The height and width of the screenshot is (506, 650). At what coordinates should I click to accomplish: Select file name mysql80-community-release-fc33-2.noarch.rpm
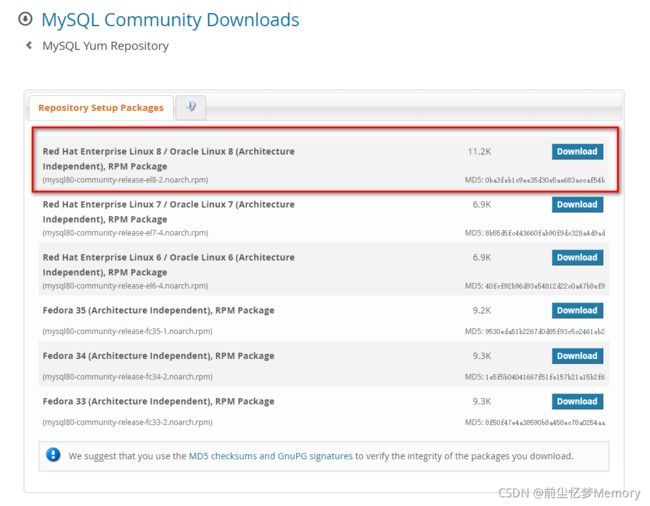(x=127, y=423)
